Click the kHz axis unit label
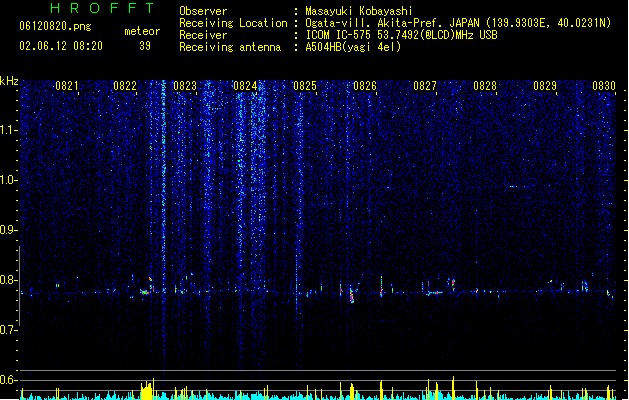Screen dimensions: 629x400 (9, 81)
